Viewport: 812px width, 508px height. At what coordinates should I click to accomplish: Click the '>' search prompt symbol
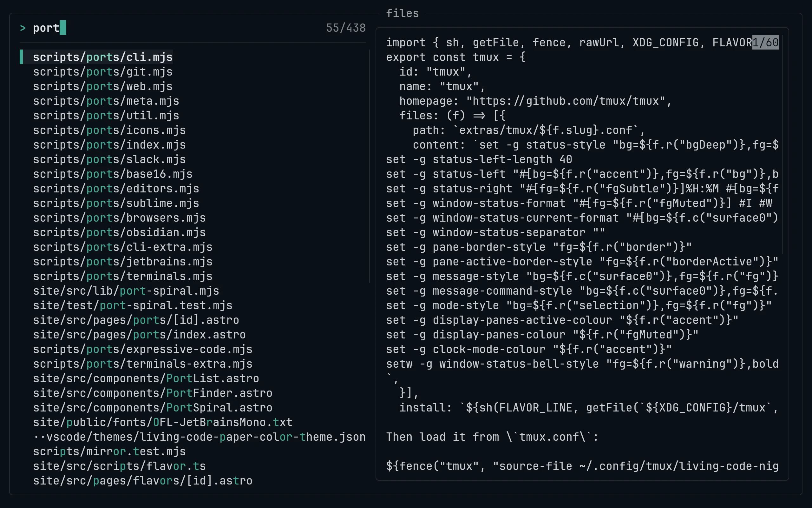23,28
